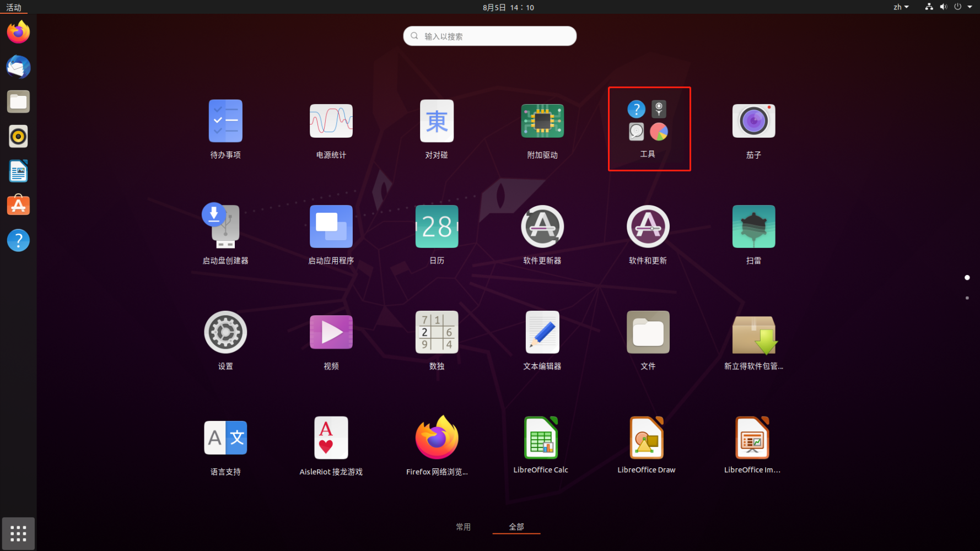Launch the 扫雷 Mines game
This screenshot has height=551, width=980.
pos(753,227)
